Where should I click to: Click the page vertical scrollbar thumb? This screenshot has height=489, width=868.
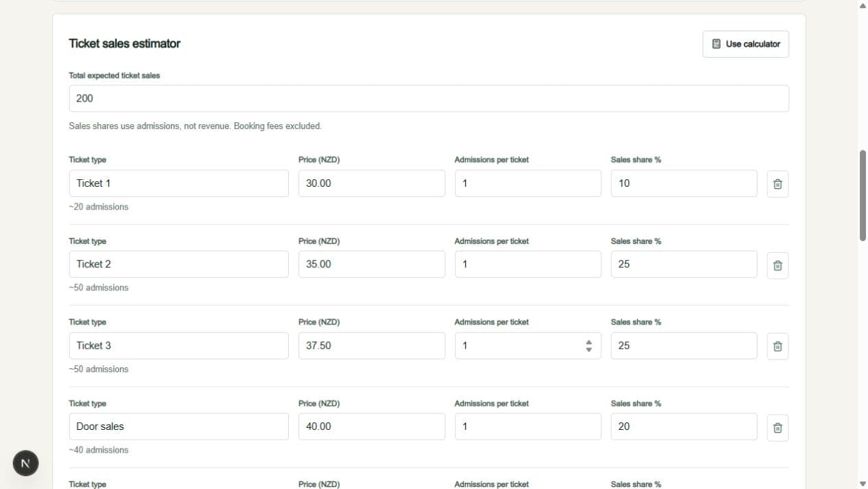[863, 195]
